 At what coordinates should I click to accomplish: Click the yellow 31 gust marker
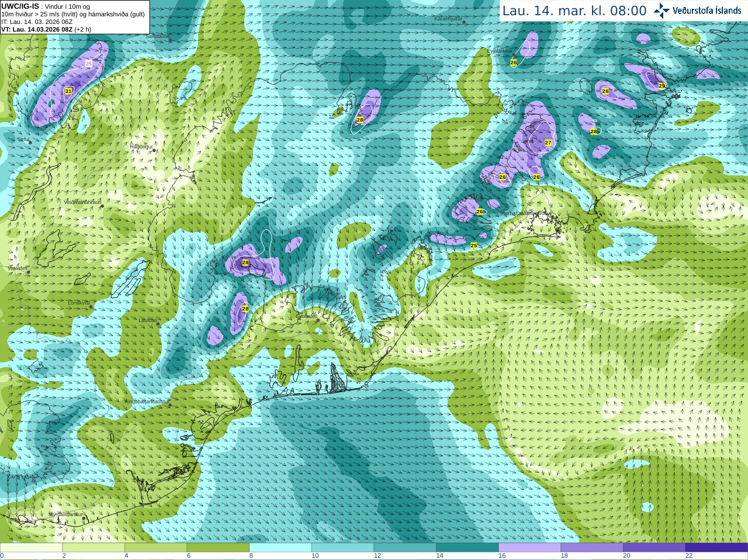[68, 91]
